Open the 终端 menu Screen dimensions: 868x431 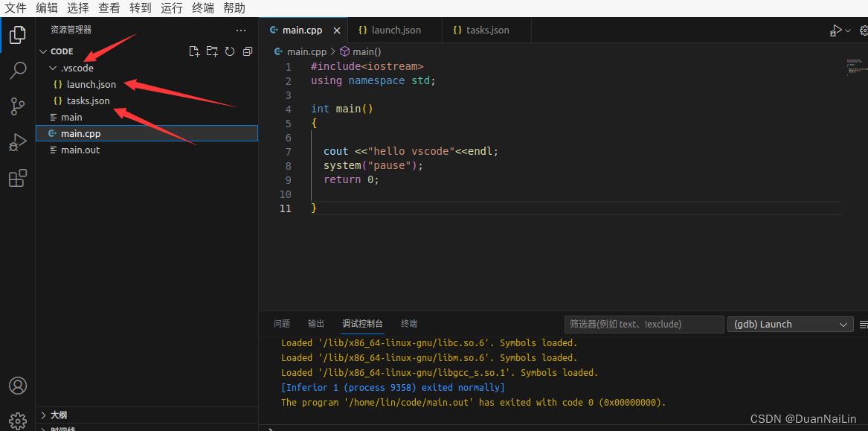(202, 8)
